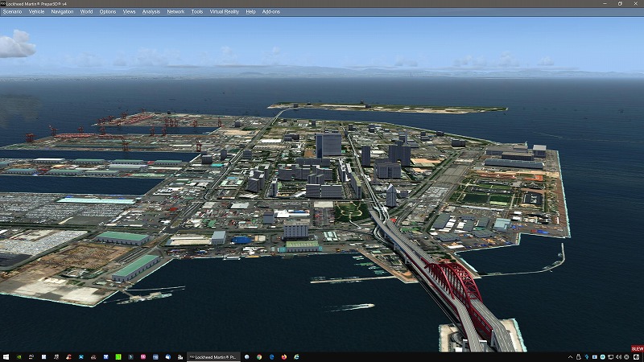
Task: Select the Navigation menu
Action: click(x=62, y=12)
